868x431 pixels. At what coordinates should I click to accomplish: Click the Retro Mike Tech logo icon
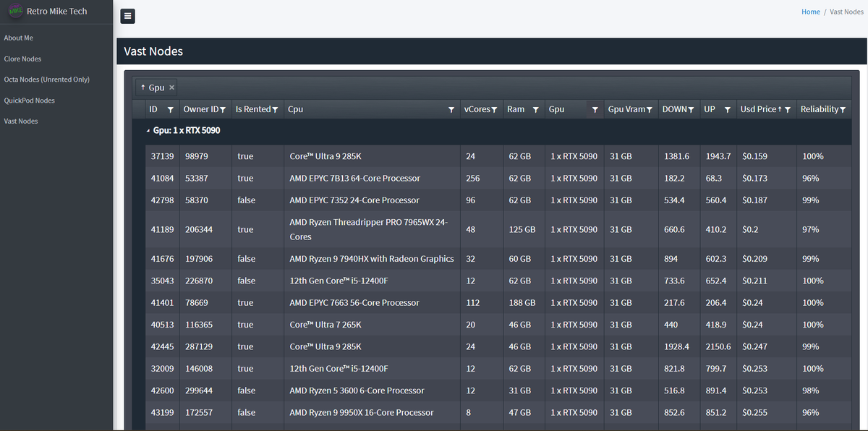coord(14,11)
